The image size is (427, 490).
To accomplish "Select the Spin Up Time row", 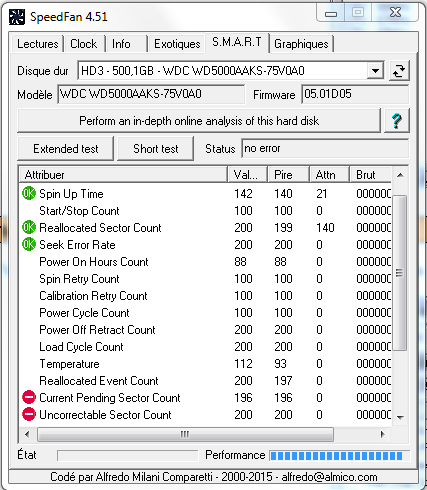I will tap(206, 194).
